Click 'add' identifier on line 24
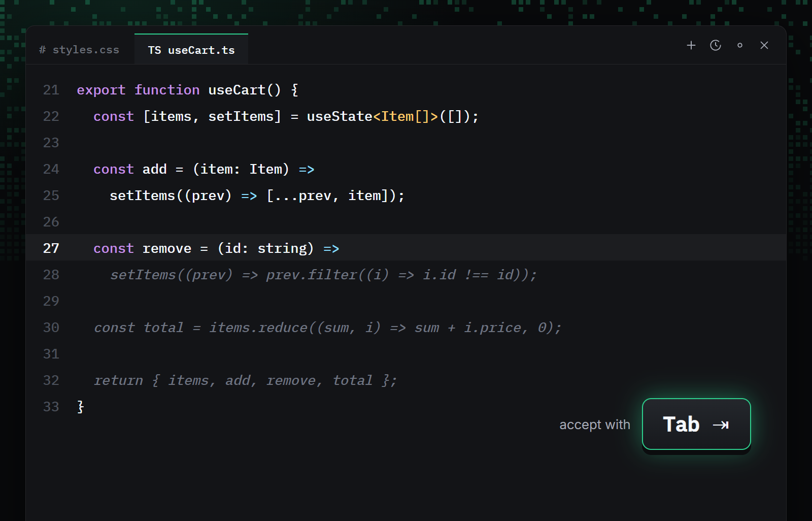This screenshot has height=521, width=812. 155,169
